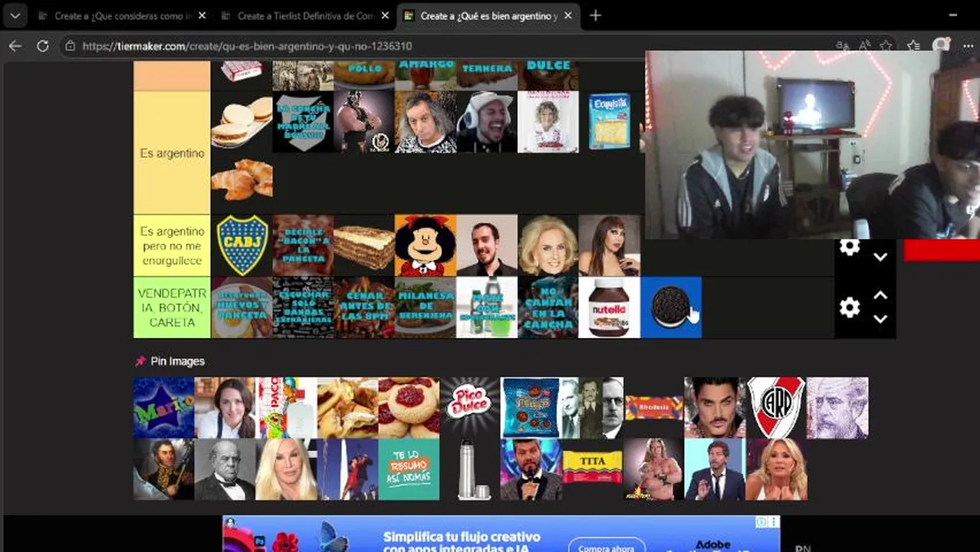View site information padlock icon
Viewport: 980px width, 552px height.
(70, 46)
